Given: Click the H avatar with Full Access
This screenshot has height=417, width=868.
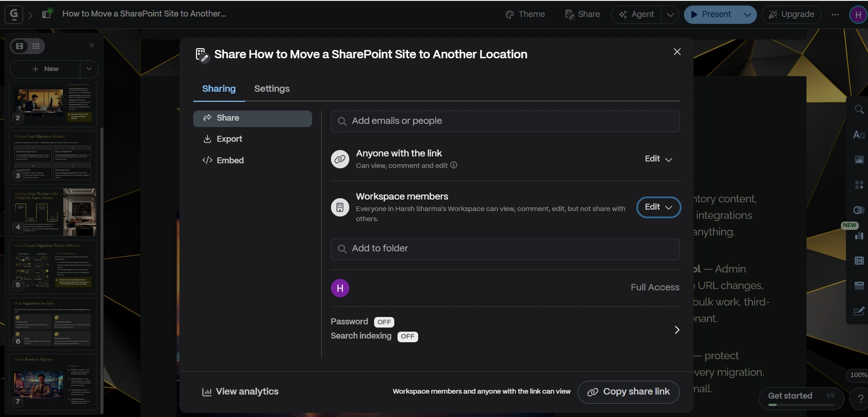Looking at the screenshot, I should pos(340,288).
